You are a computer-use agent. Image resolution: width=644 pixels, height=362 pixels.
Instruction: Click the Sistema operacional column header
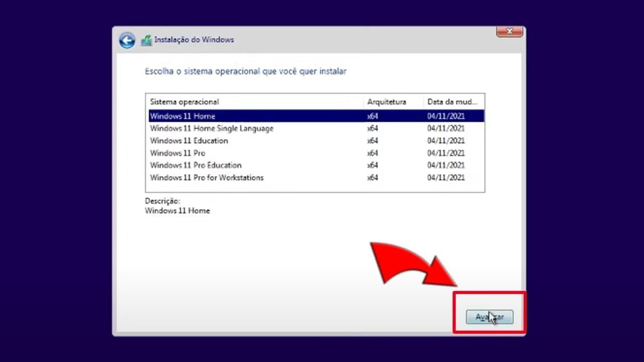click(x=255, y=102)
